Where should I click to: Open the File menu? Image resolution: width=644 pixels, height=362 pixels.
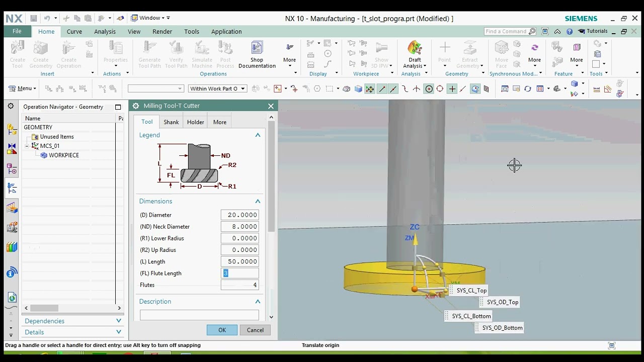(x=17, y=31)
